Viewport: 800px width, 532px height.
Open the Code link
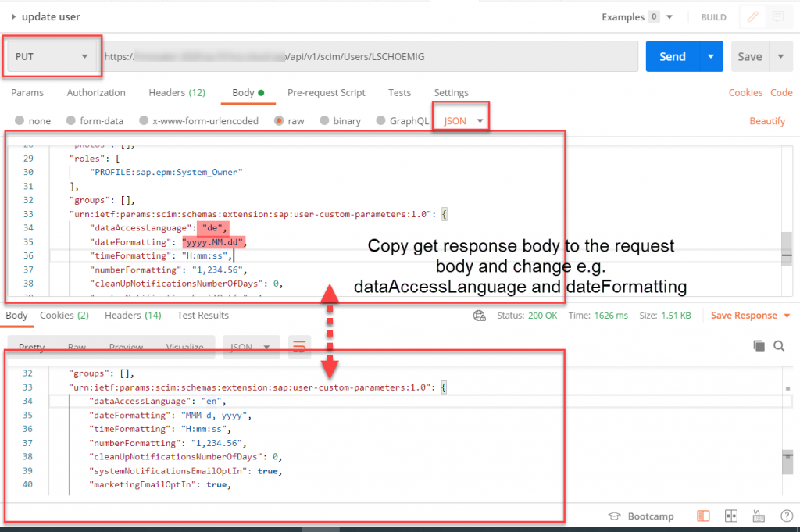781,92
